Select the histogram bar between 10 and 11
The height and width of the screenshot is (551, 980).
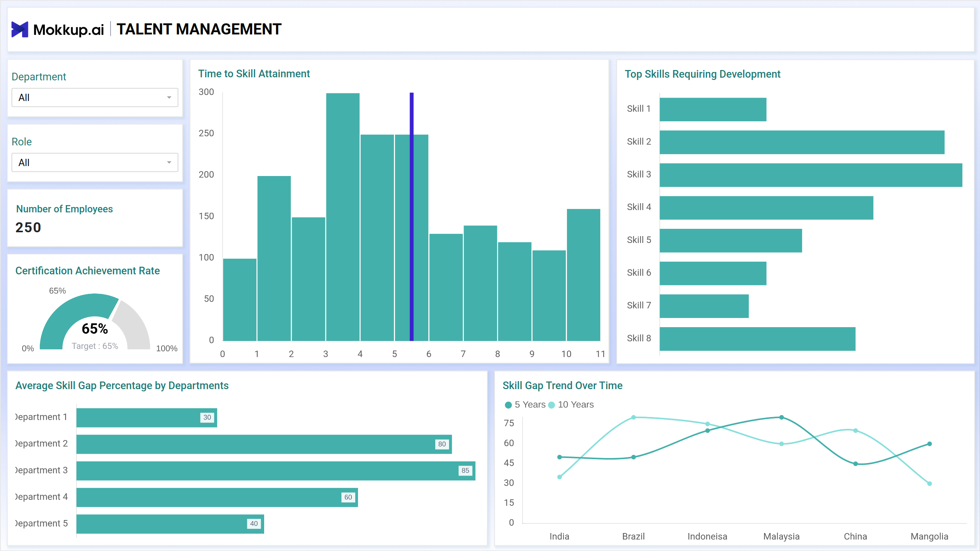(x=583, y=275)
